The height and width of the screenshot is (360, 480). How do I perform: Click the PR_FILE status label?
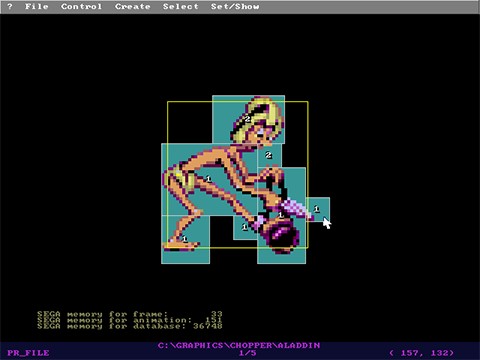click(28, 353)
